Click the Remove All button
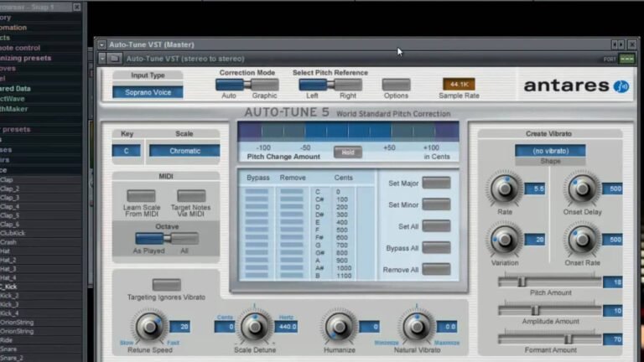 (436, 270)
